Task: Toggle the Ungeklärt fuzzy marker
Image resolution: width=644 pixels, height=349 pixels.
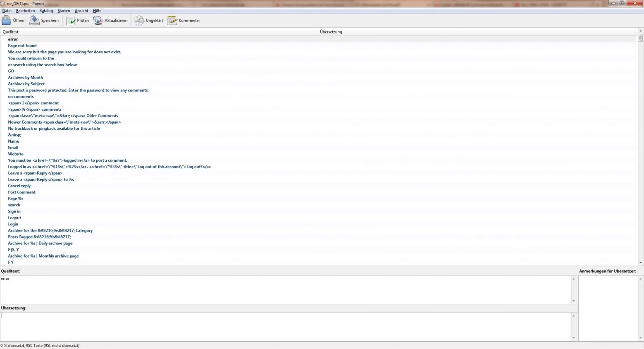Action: click(x=139, y=20)
